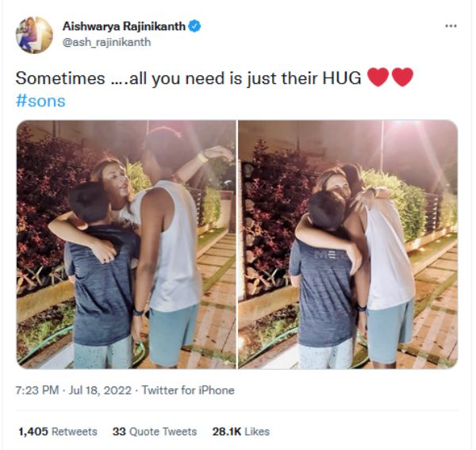Click the 33 quote tweets count number
This screenshot has height=450, width=476.
pos(119,432)
